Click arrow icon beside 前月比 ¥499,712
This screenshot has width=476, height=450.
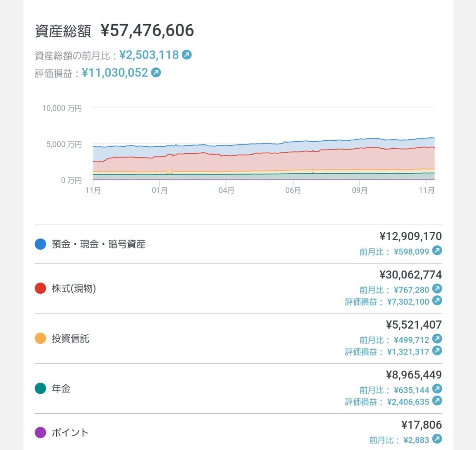[x=436, y=339]
